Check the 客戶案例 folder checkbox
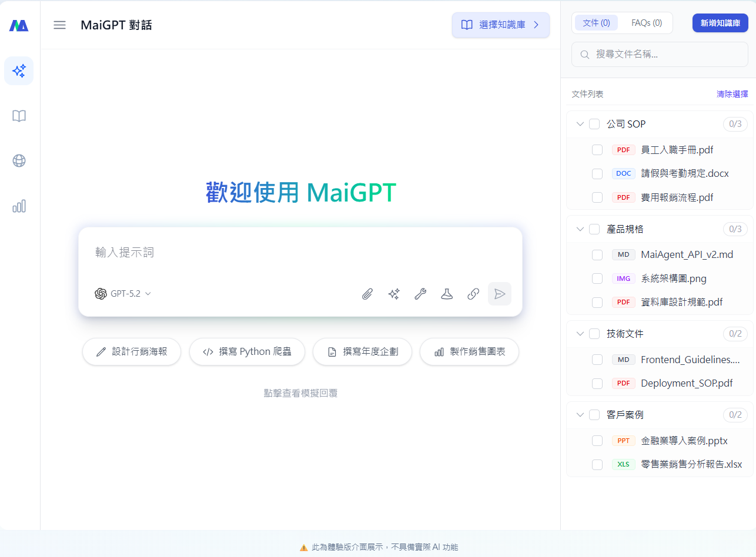Viewport: 756px width, 557px height. [594, 415]
